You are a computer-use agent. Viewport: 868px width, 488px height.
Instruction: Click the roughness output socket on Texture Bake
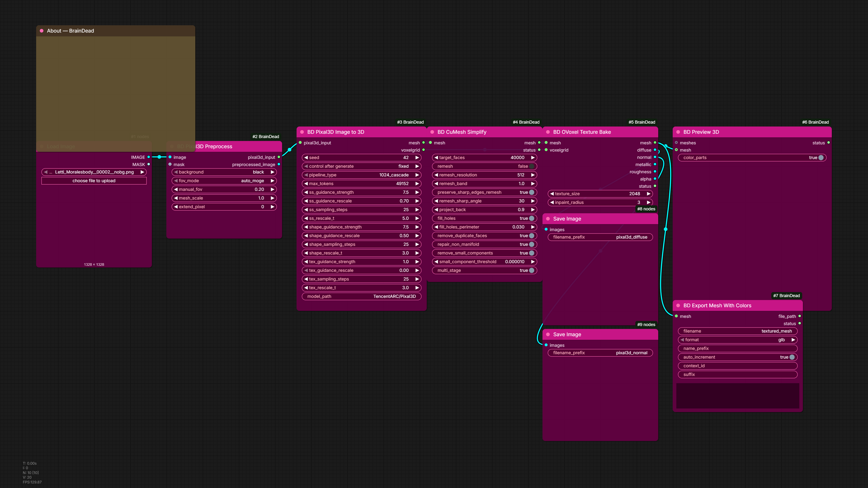point(655,171)
